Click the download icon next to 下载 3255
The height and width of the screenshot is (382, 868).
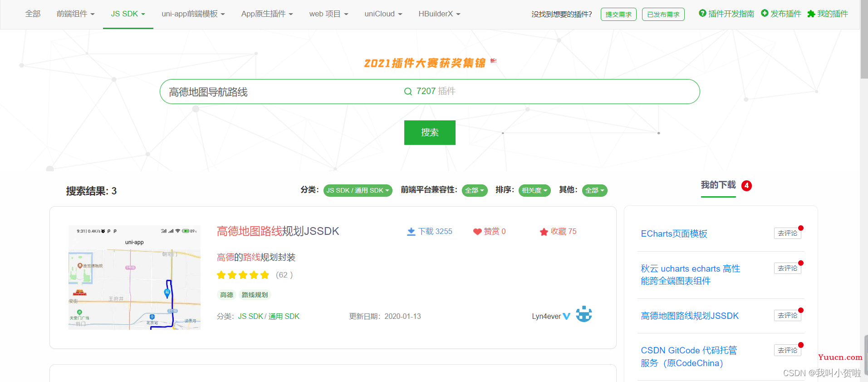coord(411,232)
